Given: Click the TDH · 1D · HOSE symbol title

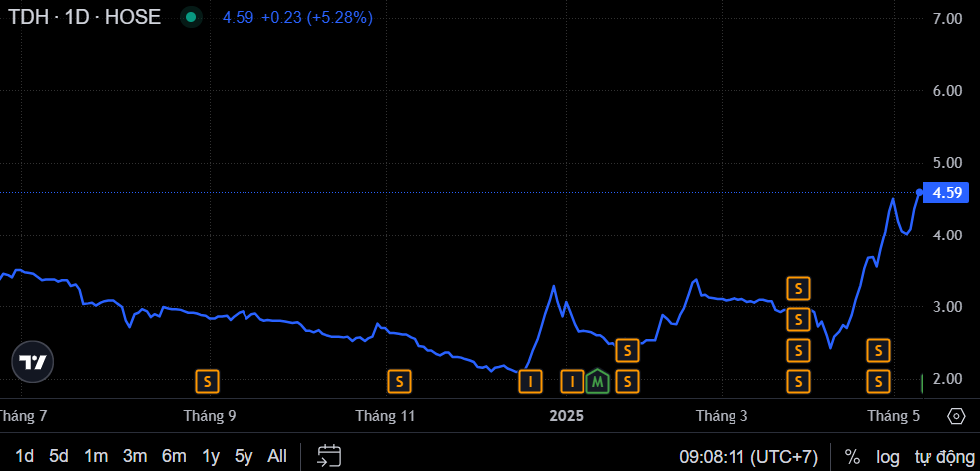Looking at the screenshot, I should click(85, 18).
